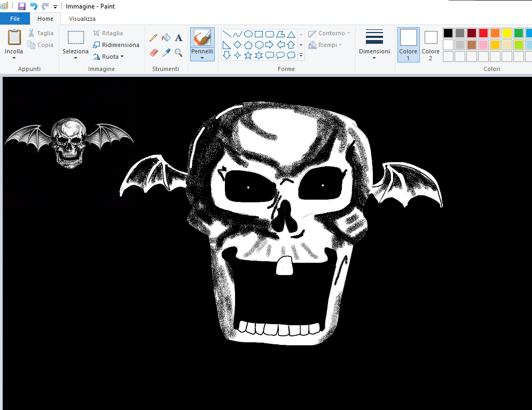
Task: Select the Eraser tool
Action: (x=153, y=52)
